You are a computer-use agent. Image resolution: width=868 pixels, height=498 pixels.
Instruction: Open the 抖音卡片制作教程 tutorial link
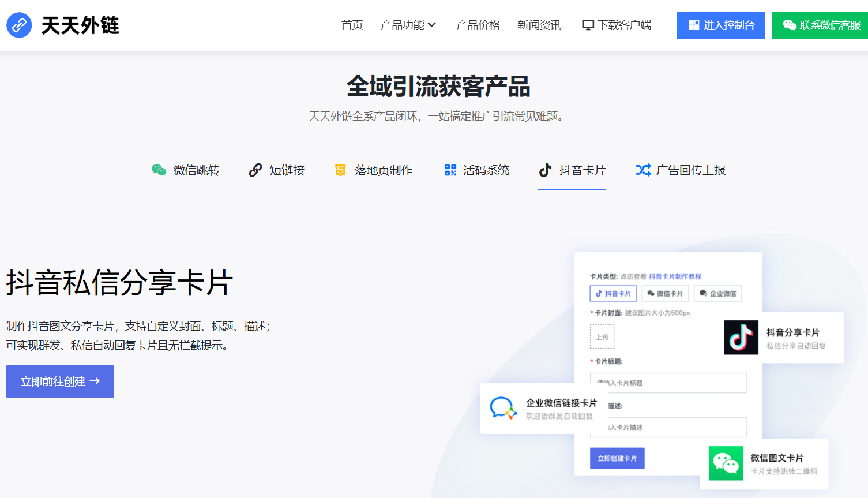point(675,276)
